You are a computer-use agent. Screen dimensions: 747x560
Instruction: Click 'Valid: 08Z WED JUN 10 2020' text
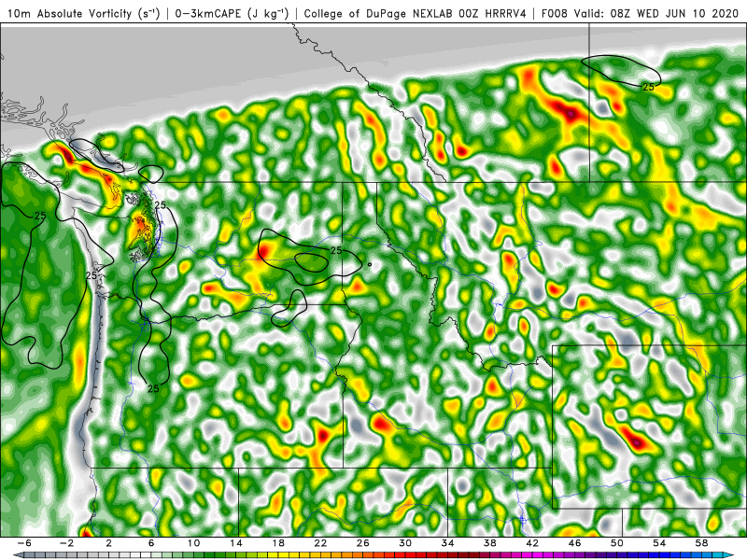[656, 13]
